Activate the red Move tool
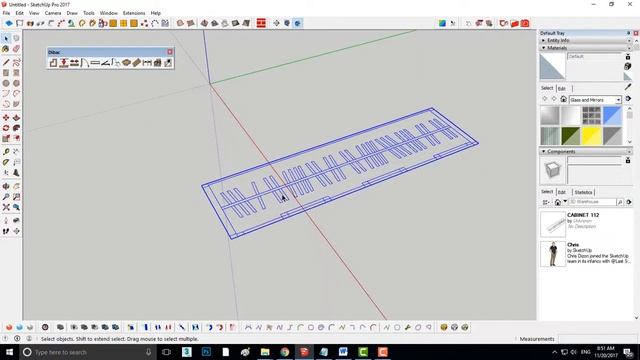Image resolution: width=640 pixels, height=360 pixels. click(x=6, y=118)
